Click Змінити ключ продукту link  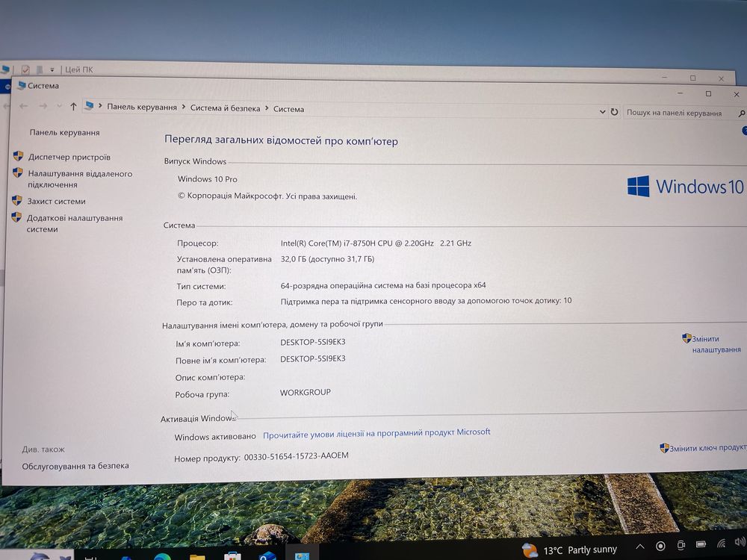tap(708, 447)
